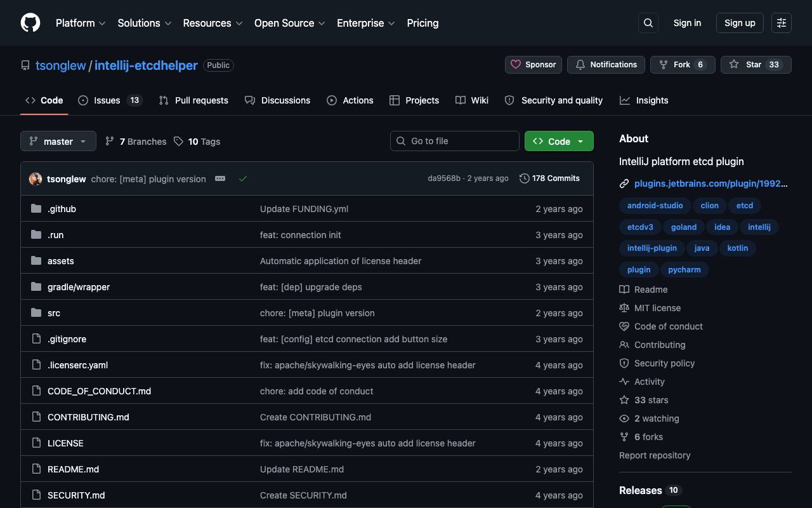Open the Insights tab

[x=644, y=100]
